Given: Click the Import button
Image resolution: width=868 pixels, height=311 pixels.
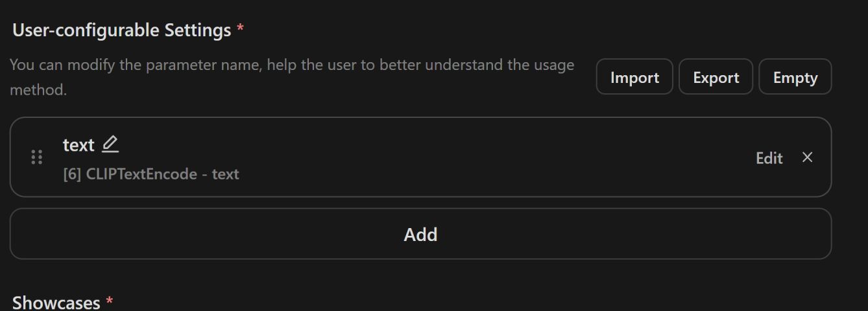Looking at the screenshot, I should [634, 77].
